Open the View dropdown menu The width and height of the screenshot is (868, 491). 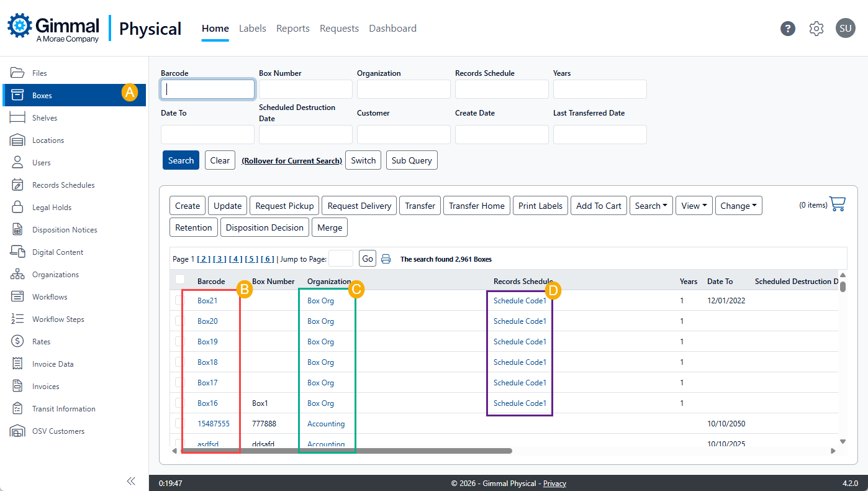click(694, 206)
